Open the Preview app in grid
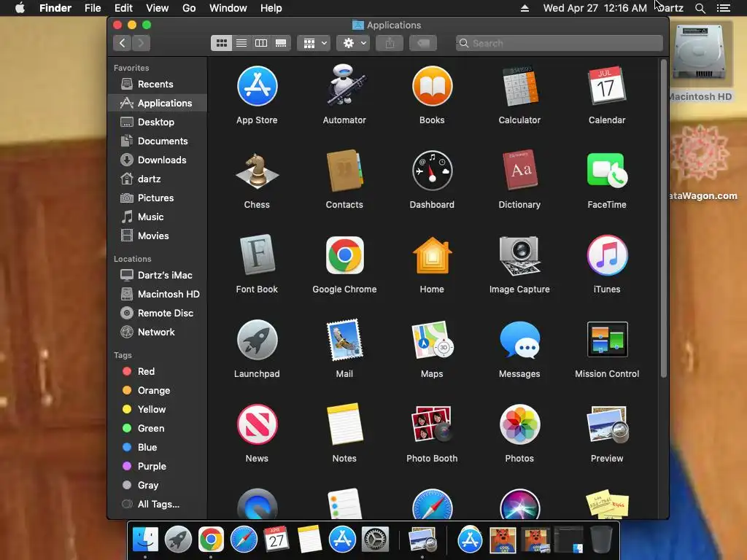Viewport: 747px width, 560px height. click(x=607, y=424)
